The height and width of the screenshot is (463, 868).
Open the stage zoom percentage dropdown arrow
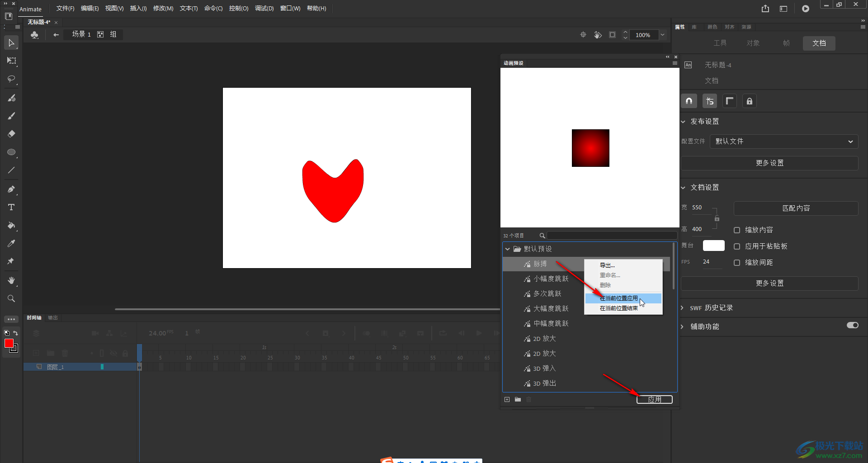pos(663,35)
